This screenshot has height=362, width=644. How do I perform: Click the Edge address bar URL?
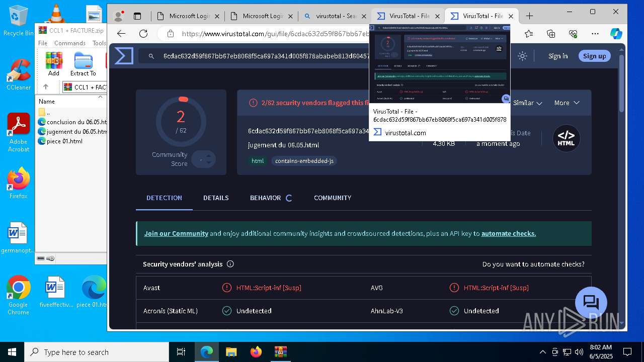(276, 34)
